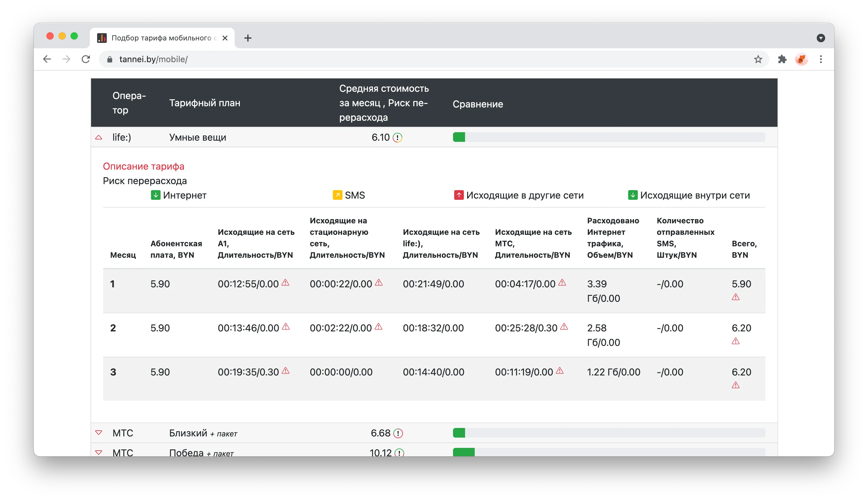Screen dimensions: 868x501
Task: Click warning triangle next to 00:12:55/0.00
Action: (285, 282)
